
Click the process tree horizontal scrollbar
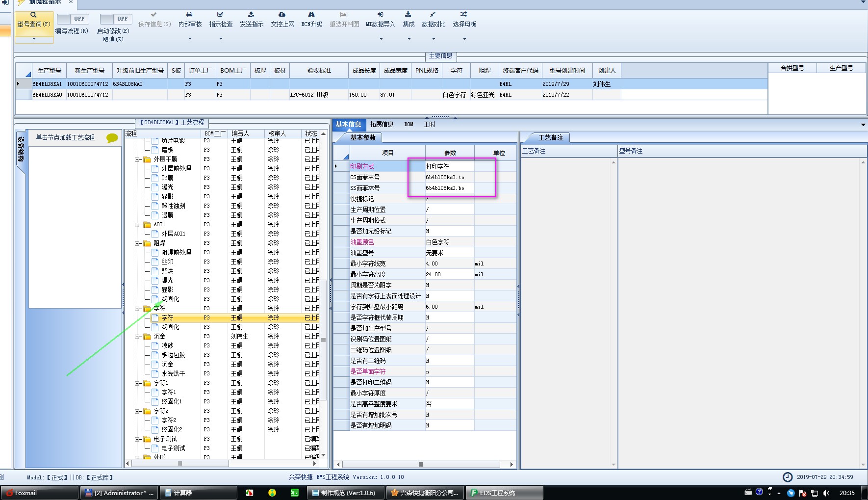[180, 463]
